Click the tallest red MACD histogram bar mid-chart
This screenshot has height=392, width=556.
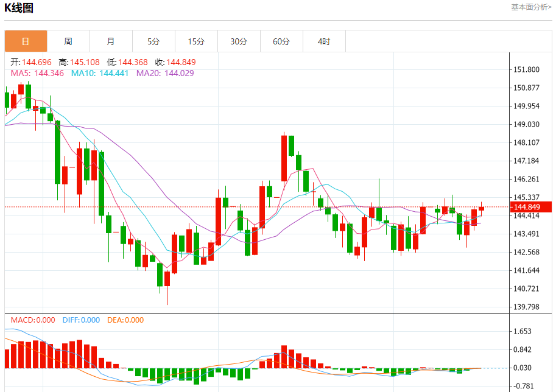click(284, 357)
